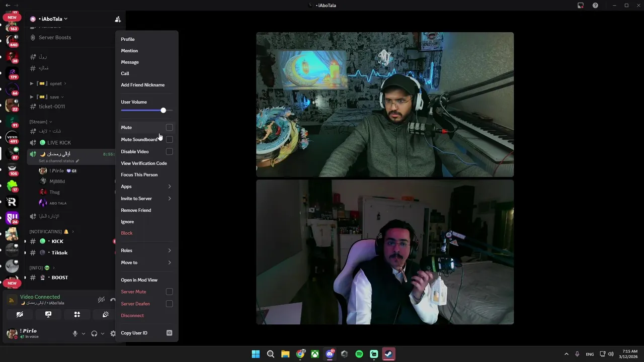
Task: Tick the Server Mute checkbox
Action: [x=169, y=292]
